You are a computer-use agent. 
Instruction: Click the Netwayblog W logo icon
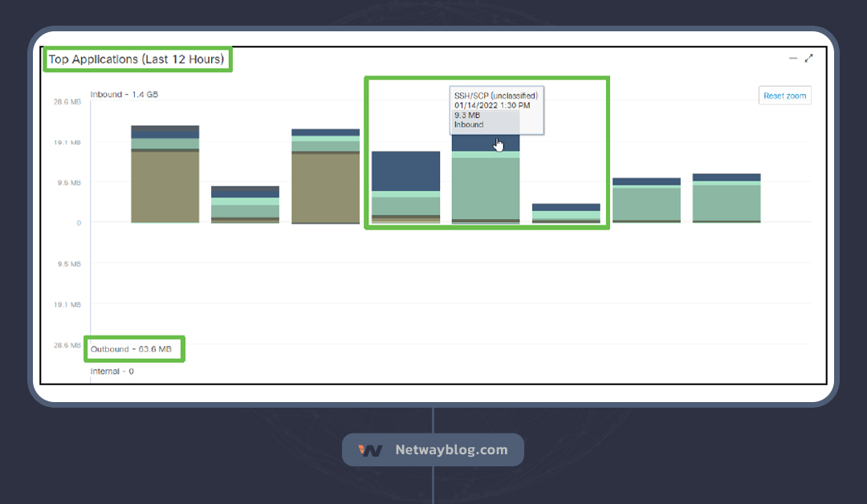click(370, 450)
